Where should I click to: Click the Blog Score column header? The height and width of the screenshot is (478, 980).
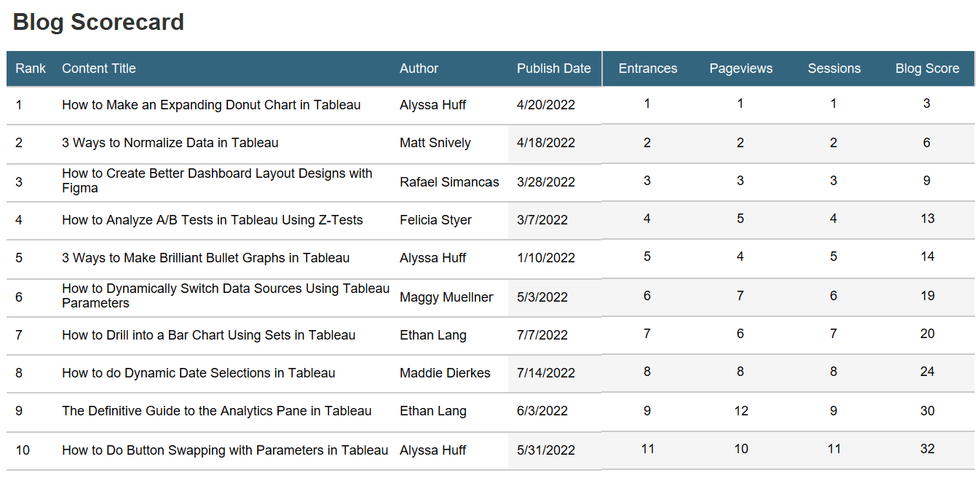coord(928,68)
